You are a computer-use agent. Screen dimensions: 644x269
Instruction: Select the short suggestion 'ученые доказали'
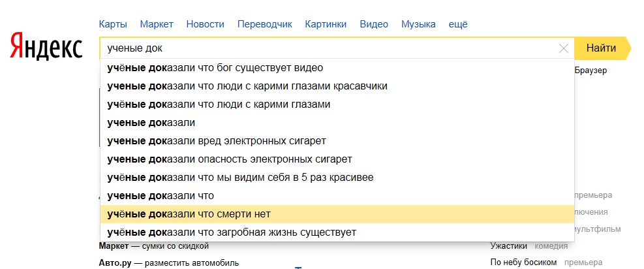click(337, 122)
